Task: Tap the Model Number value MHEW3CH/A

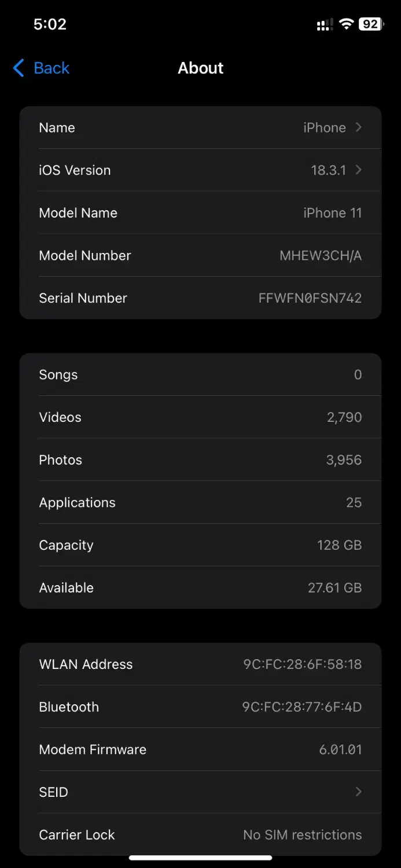Action: click(321, 256)
